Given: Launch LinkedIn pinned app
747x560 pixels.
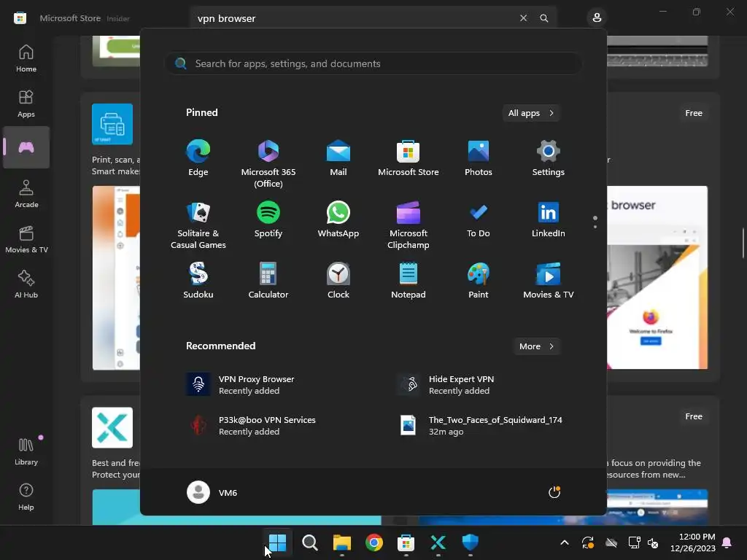Looking at the screenshot, I should point(549,219).
